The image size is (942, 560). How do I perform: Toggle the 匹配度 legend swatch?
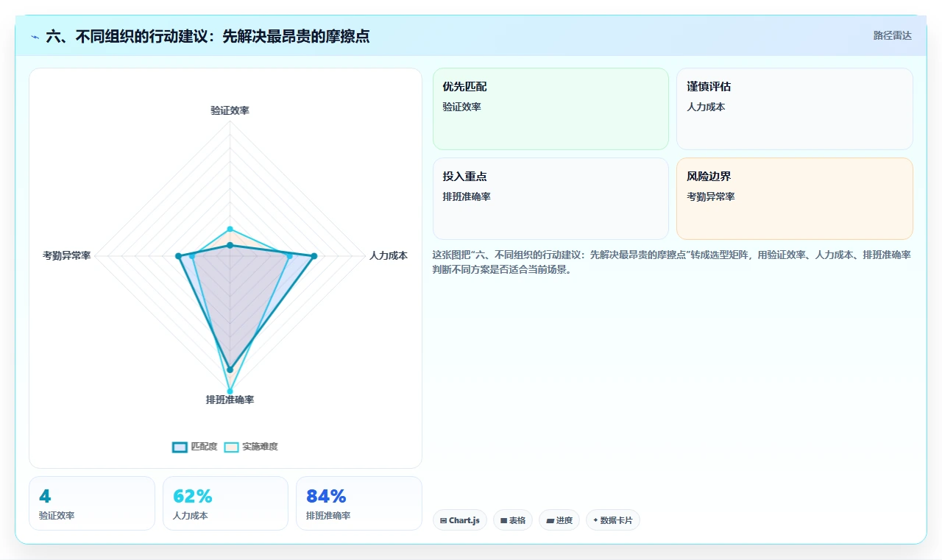click(x=180, y=447)
